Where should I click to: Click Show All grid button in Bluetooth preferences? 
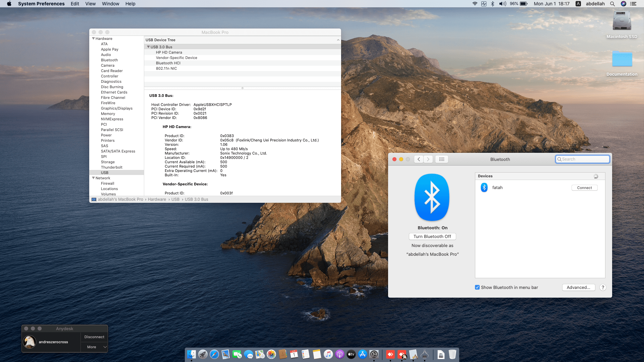441,159
